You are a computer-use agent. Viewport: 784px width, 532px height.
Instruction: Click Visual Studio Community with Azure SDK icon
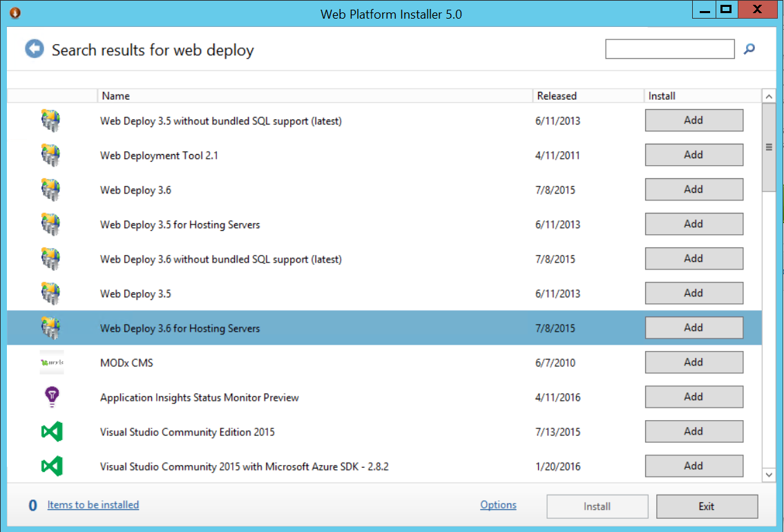52,466
